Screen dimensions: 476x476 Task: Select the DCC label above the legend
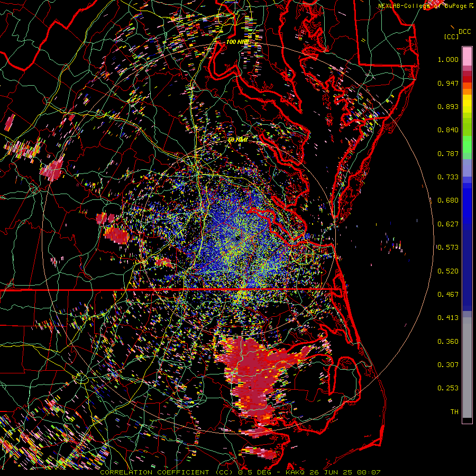point(464,32)
